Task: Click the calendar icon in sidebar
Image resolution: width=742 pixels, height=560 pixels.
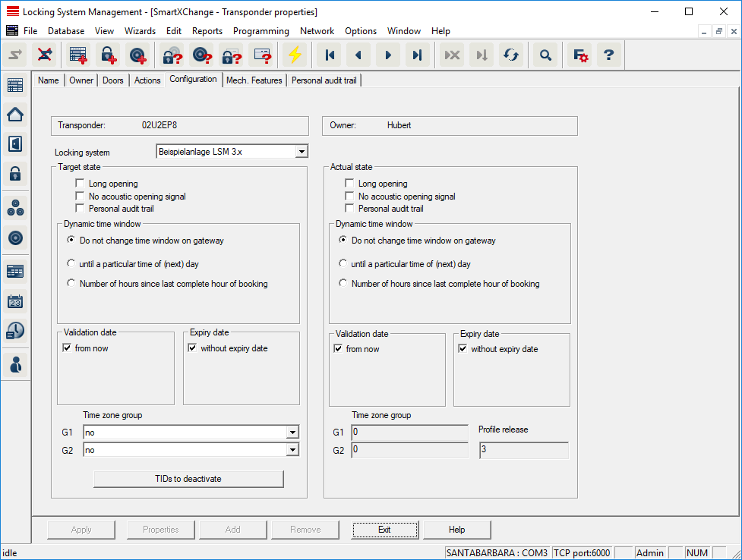Action: click(x=15, y=301)
